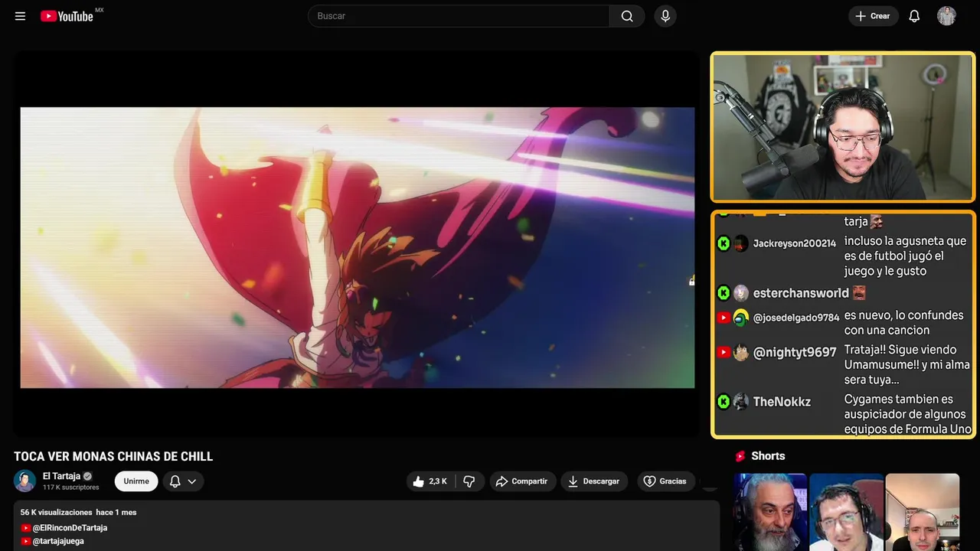The width and height of the screenshot is (980, 551).
Task: Click @josedelgado9784 chat avatar
Action: coord(740,318)
